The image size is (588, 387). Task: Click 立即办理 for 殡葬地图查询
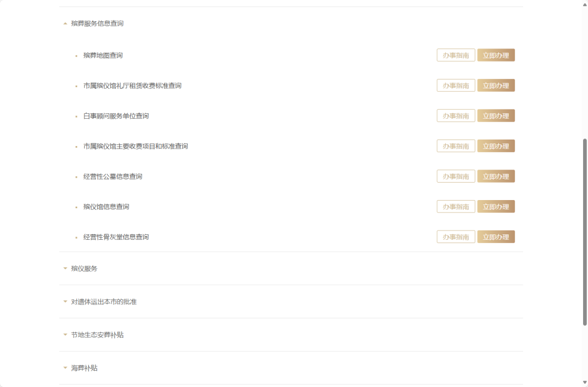pos(496,55)
